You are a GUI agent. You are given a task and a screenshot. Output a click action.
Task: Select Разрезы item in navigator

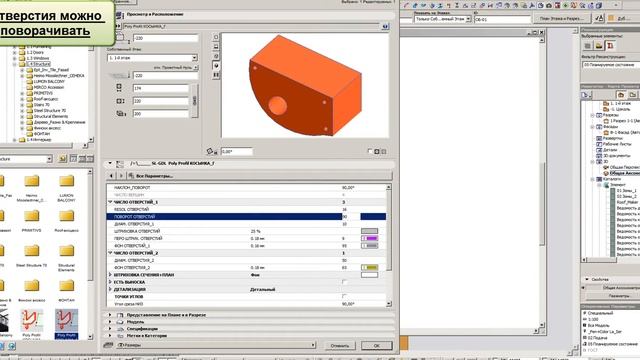(611, 115)
